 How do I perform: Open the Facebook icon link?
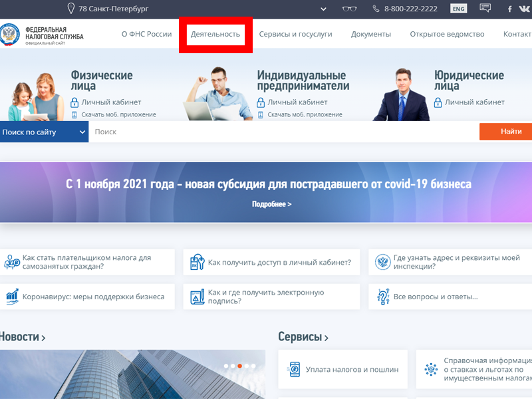pos(509,9)
